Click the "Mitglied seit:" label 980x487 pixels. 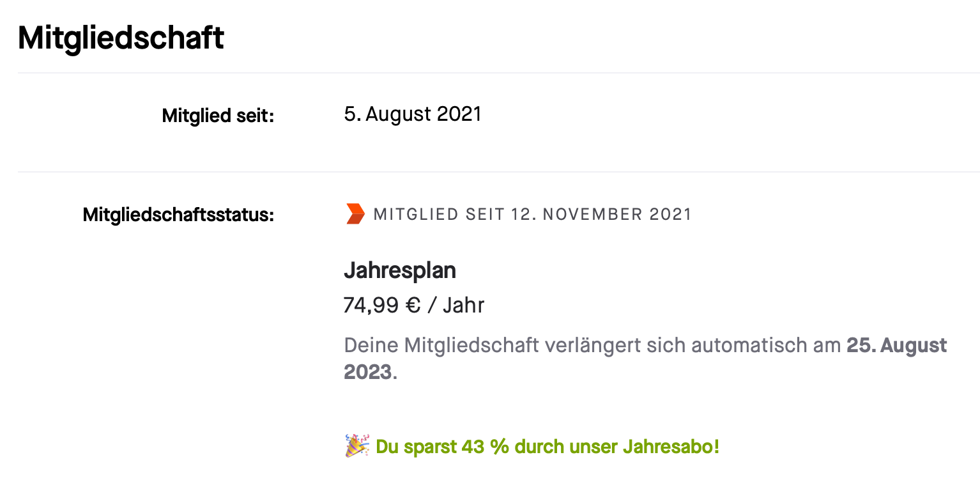coord(218,116)
